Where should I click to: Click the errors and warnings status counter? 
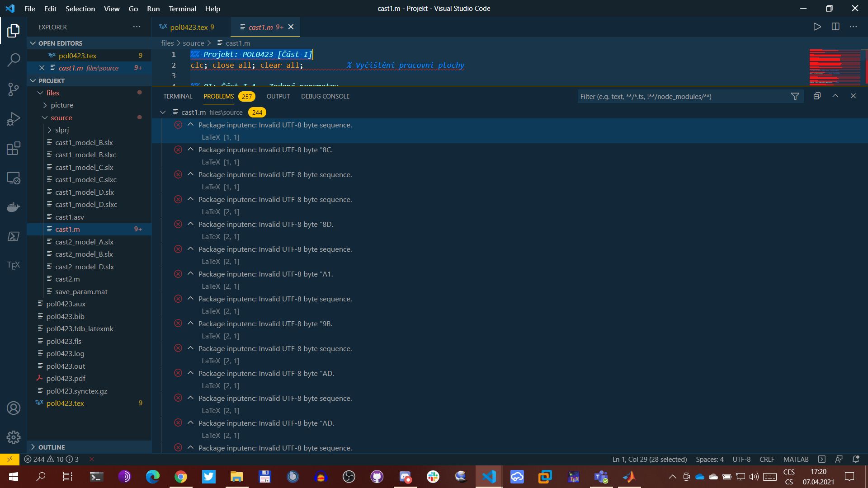(x=51, y=459)
